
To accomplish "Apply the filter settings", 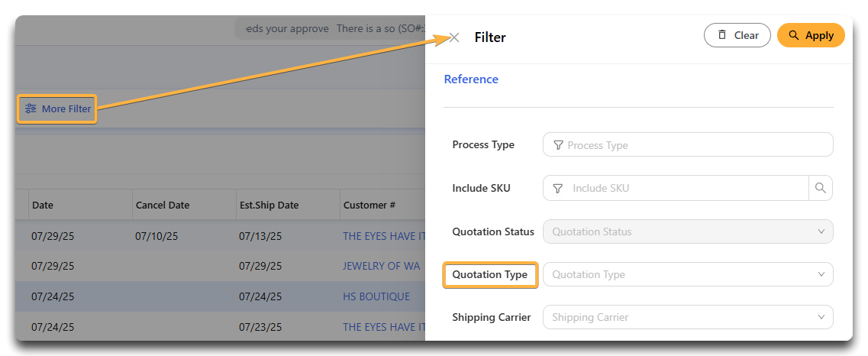I will point(811,35).
